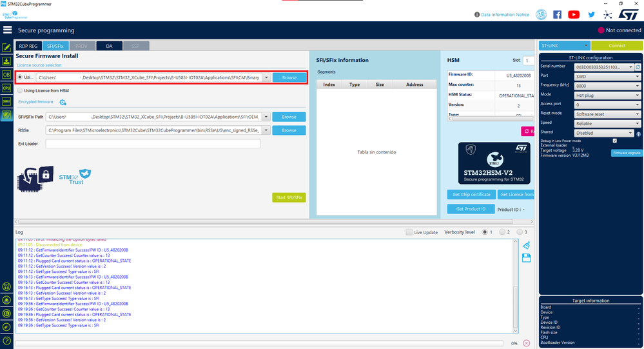Click Get Chip certificate button
644x349 pixels.
point(471,194)
